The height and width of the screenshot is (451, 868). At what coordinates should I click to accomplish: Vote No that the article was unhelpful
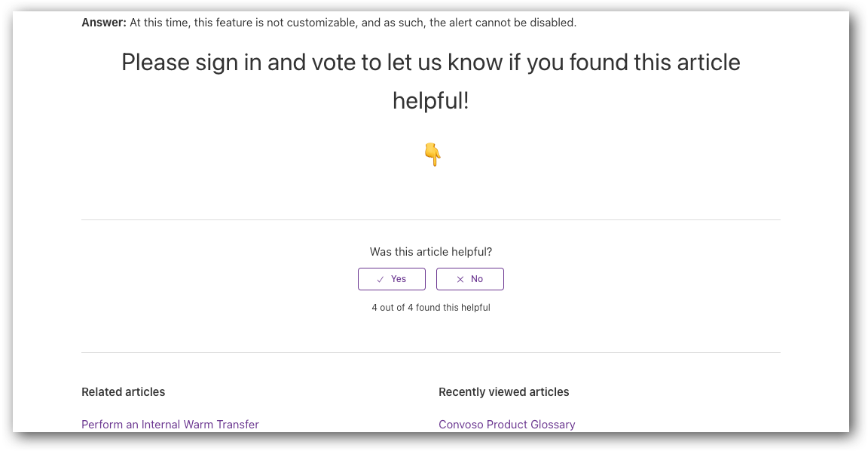(469, 278)
